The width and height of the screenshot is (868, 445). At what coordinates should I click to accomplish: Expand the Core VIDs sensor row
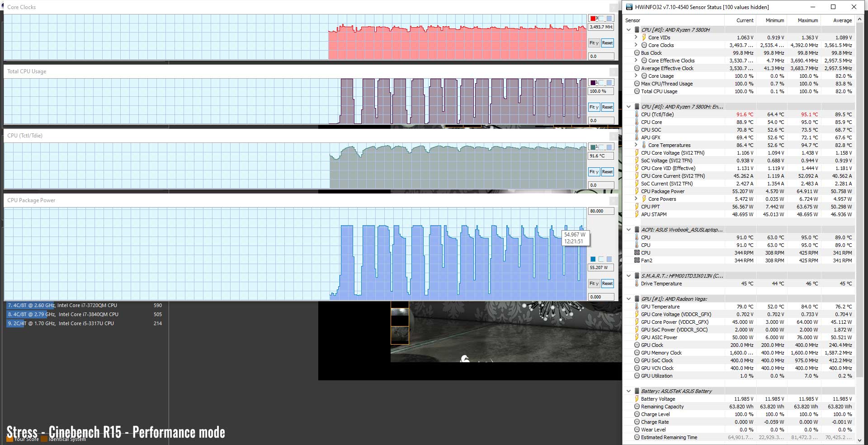[x=636, y=38]
